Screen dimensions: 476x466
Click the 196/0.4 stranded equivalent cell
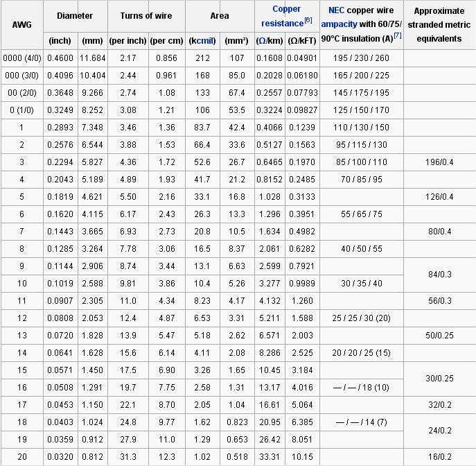[439, 162]
